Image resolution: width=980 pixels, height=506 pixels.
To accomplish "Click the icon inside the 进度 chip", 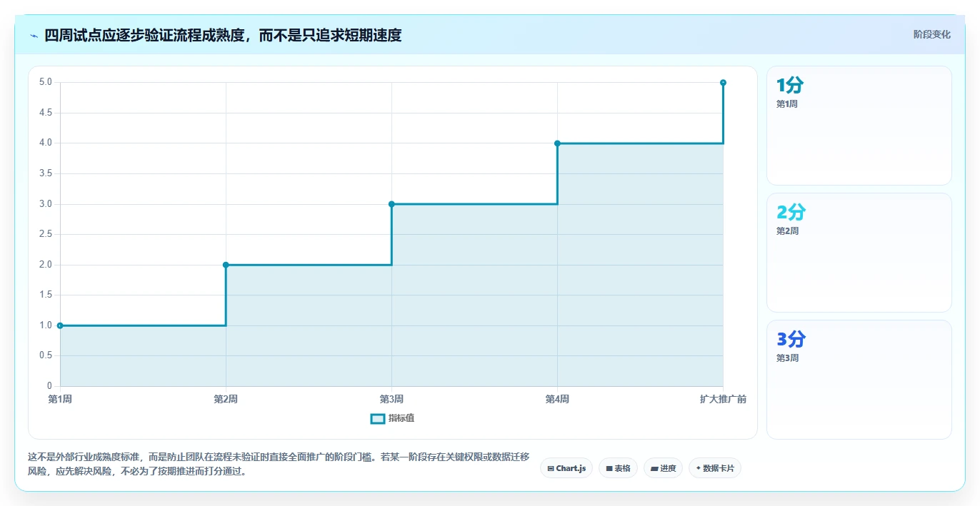I will (654, 469).
